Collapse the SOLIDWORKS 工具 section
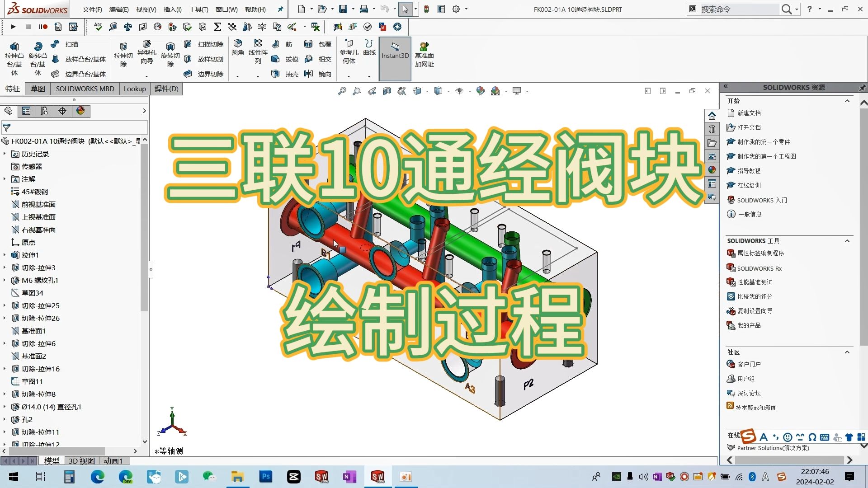The image size is (868, 488). (x=847, y=241)
